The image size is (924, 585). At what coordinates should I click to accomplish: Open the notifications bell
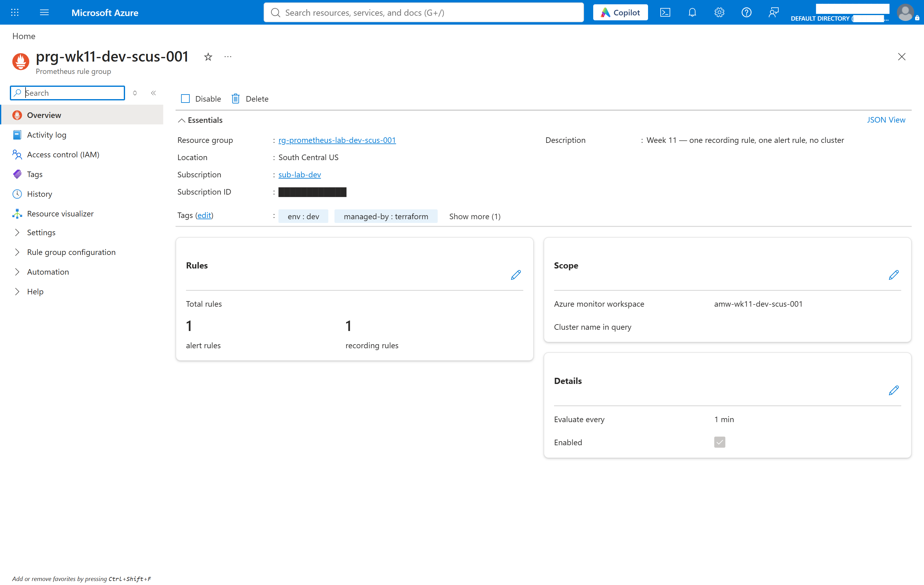(x=692, y=13)
